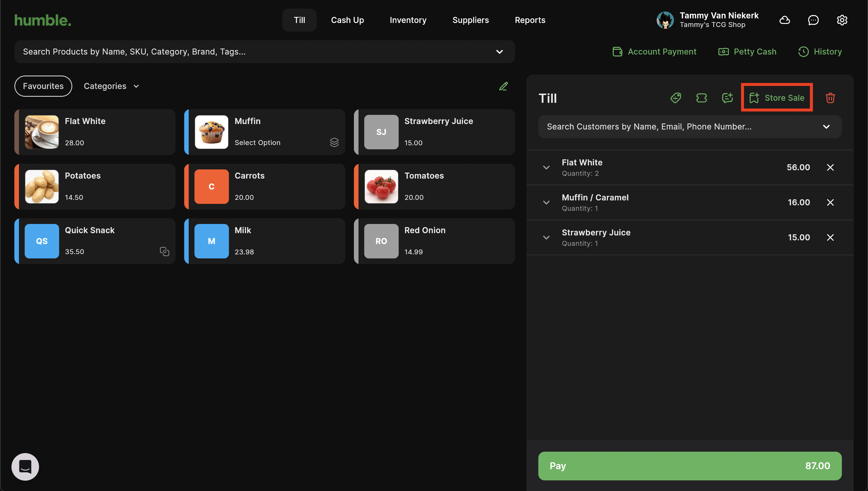
Task: Edit favourites with the green pencil icon
Action: click(x=503, y=86)
